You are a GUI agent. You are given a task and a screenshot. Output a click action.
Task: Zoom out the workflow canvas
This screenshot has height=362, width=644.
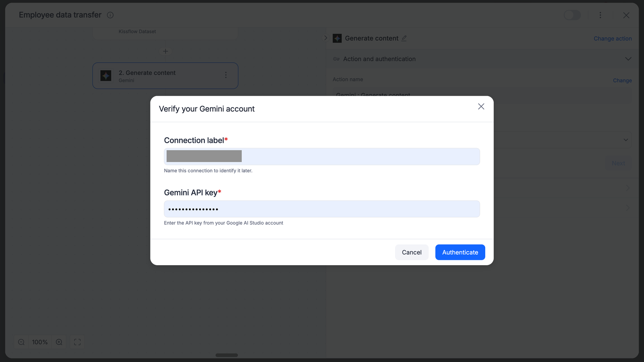[x=21, y=342]
